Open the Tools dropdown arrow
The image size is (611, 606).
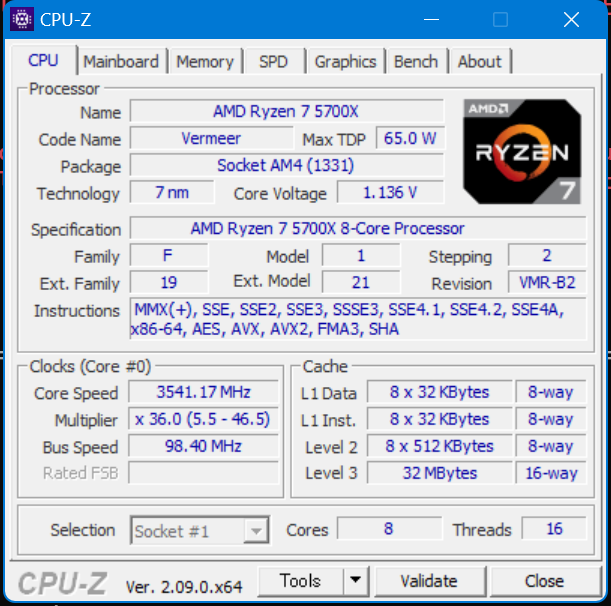(x=355, y=581)
